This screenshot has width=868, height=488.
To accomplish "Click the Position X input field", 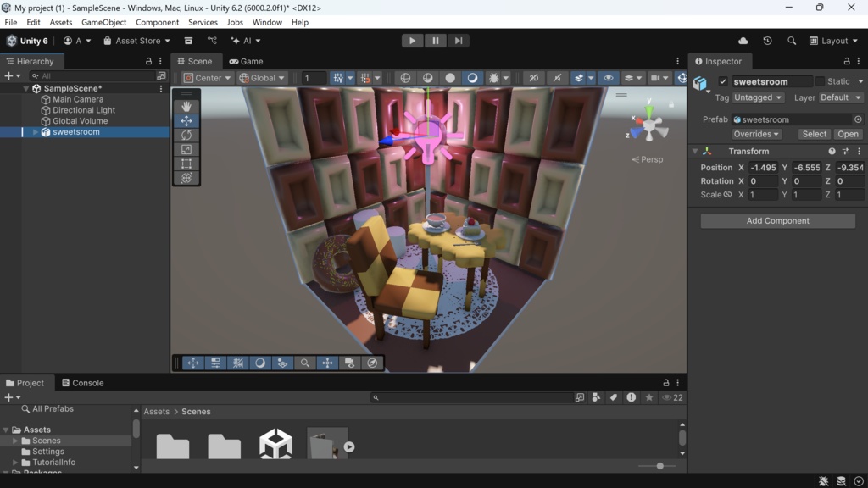I will pos(763,168).
